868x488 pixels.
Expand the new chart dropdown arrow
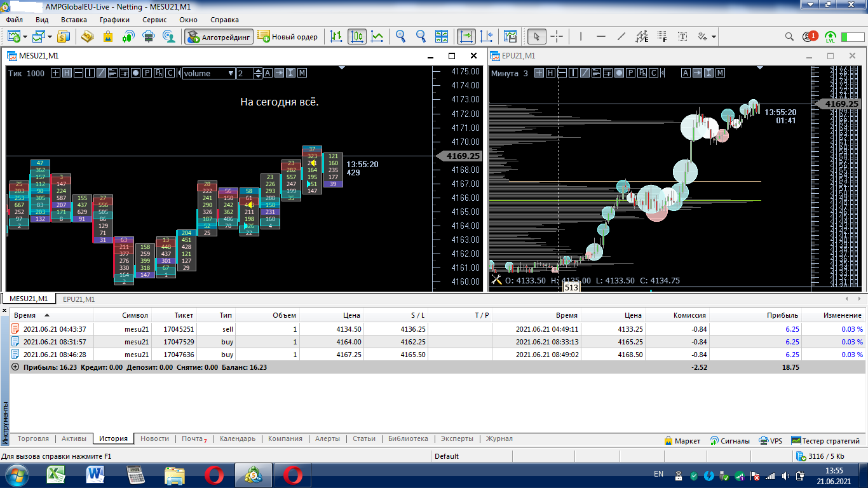tap(24, 37)
